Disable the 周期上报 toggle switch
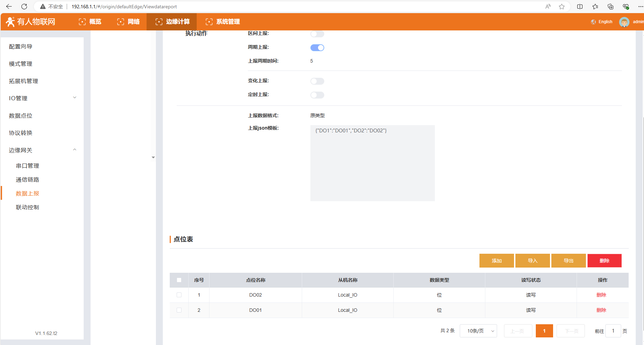Screen dimensions: 644x345 317,48
